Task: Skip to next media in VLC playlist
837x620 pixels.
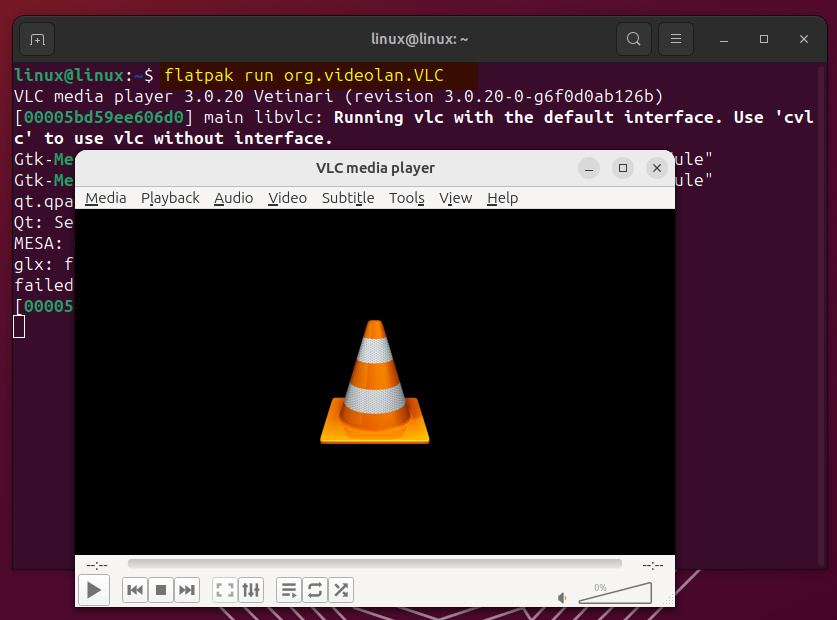Action: coord(187,590)
